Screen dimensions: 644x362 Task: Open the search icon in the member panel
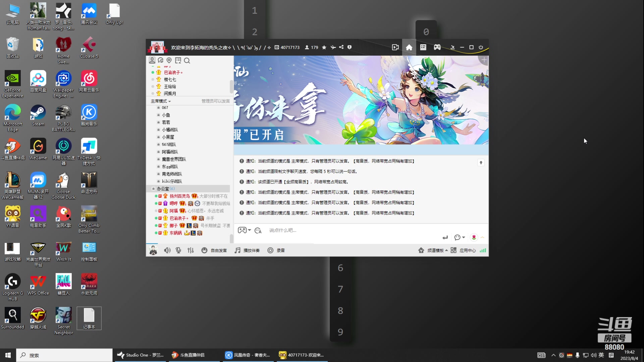[x=187, y=61]
